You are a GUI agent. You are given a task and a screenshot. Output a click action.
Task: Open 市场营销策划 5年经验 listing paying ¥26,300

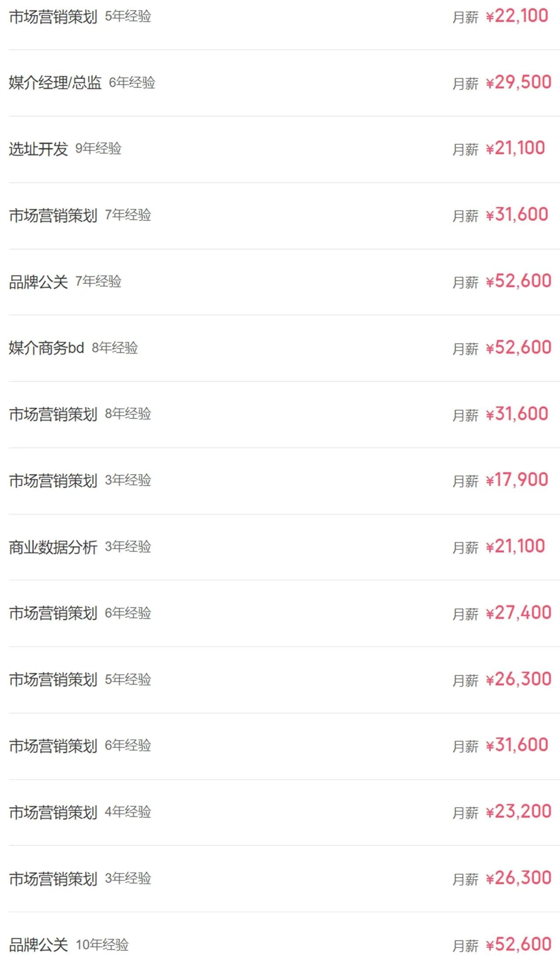[53, 679]
